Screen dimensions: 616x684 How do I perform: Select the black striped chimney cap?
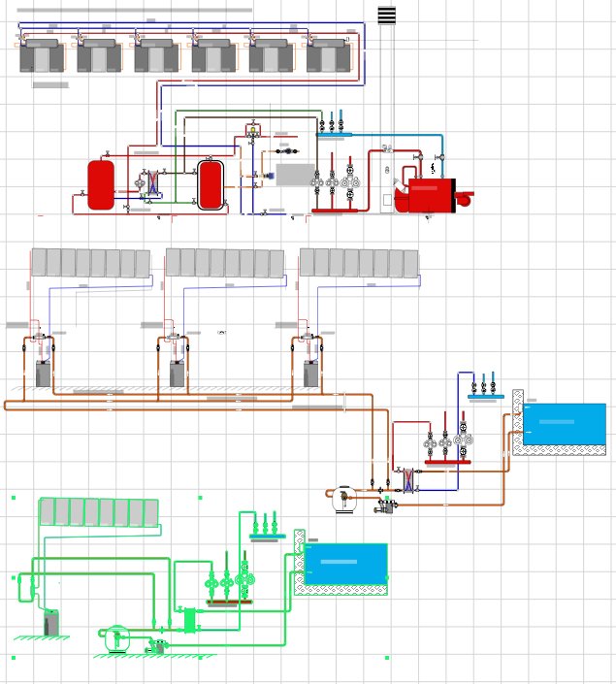click(386, 16)
